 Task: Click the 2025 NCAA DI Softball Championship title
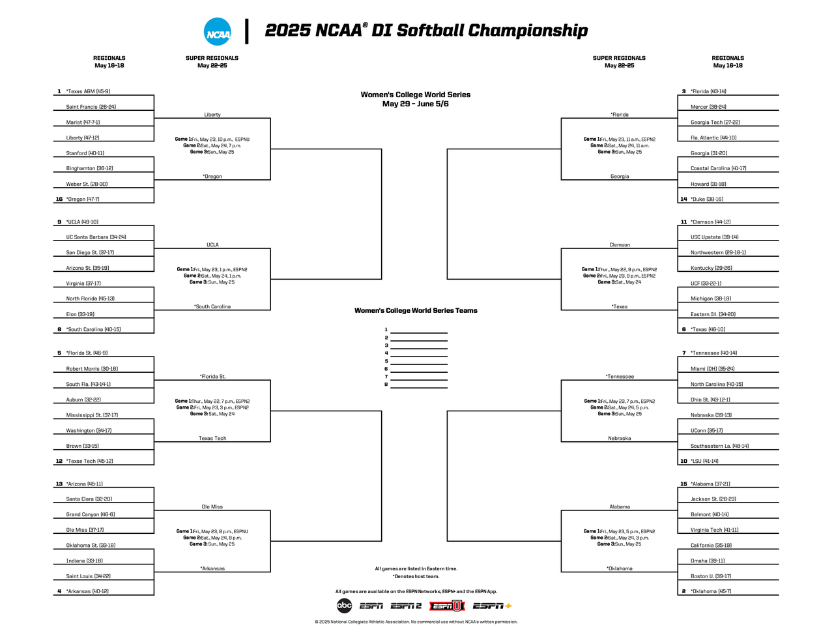click(x=426, y=31)
